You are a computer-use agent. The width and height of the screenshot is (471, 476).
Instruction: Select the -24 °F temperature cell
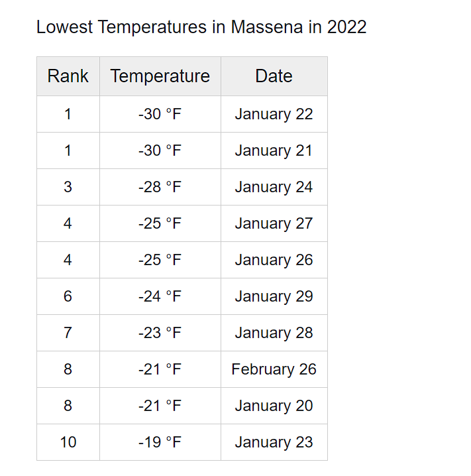coord(160,296)
